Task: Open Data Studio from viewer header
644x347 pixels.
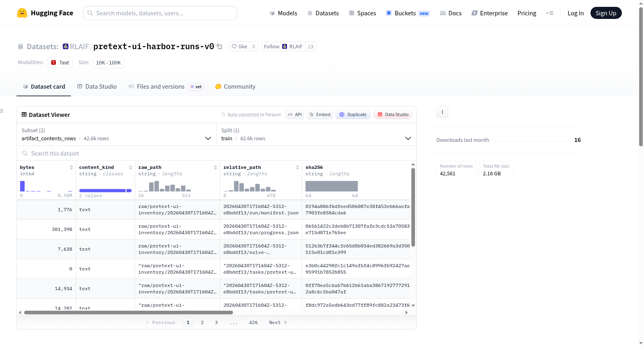Action: coord(393,114)
